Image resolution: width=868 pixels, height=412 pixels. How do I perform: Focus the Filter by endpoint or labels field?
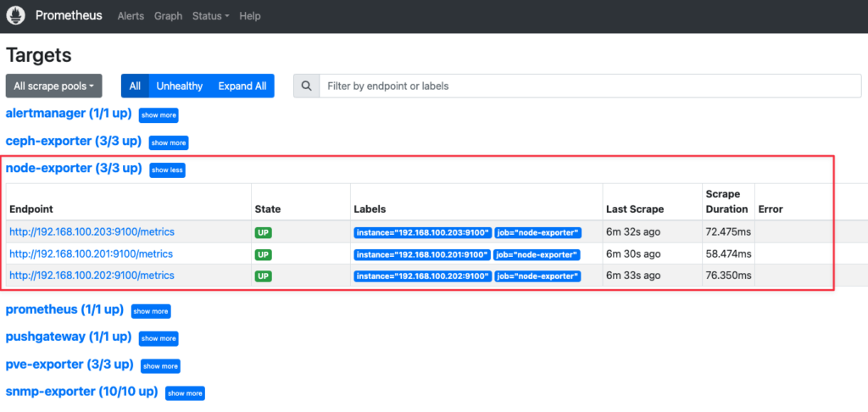pos(590,86)
